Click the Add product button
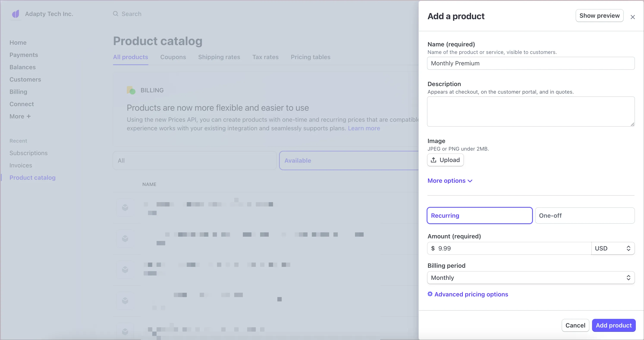Viewport: 644px width, 340px height. click(x=614, y=325)
